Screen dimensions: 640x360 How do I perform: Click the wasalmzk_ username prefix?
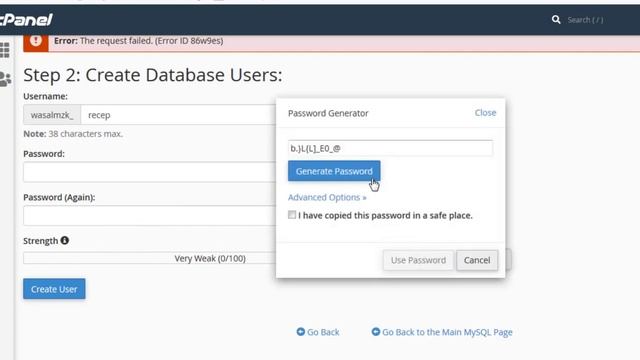coord(52,115)
